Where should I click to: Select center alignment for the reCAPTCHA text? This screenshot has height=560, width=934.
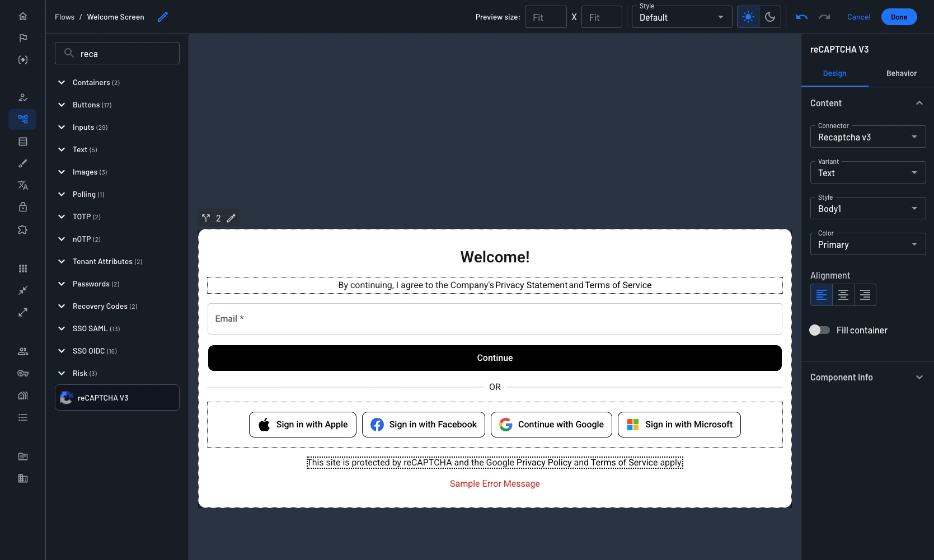click(x=843, y=295)
